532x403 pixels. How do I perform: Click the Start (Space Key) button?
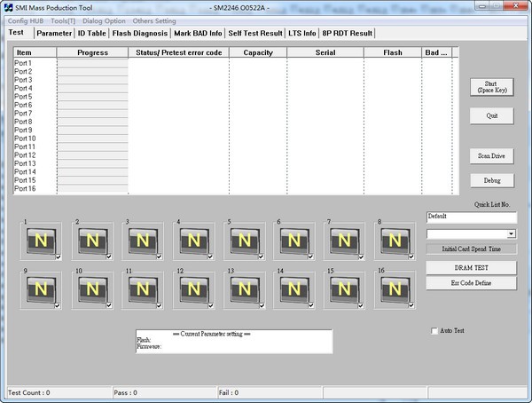pyautogui.click(x=491, y=87)
